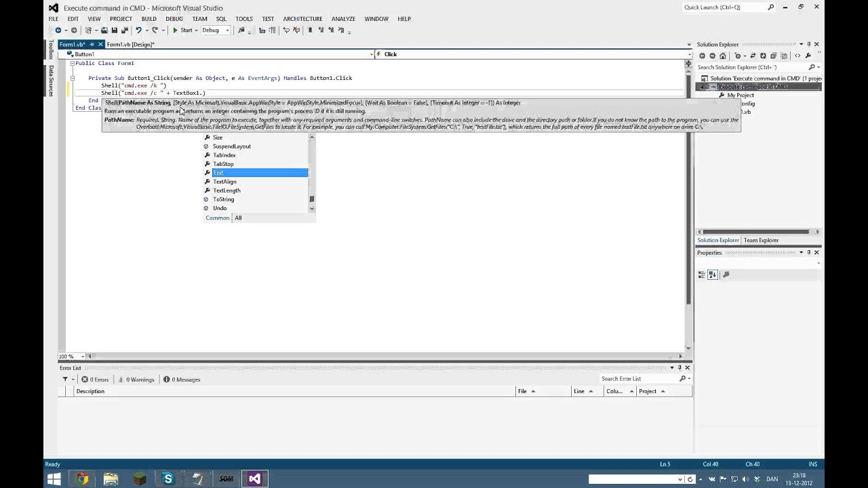Click the Collapse All icon in Solution Explorer

(773, 56)
